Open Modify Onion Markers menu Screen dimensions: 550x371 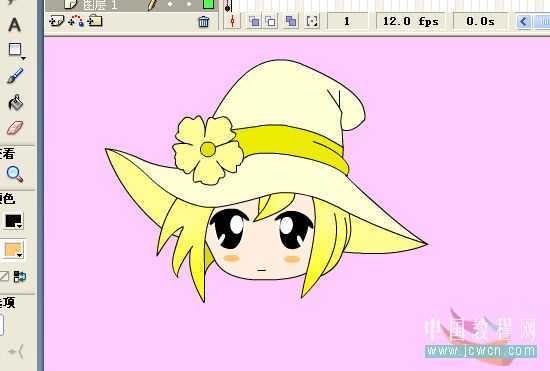click(312, 21)
